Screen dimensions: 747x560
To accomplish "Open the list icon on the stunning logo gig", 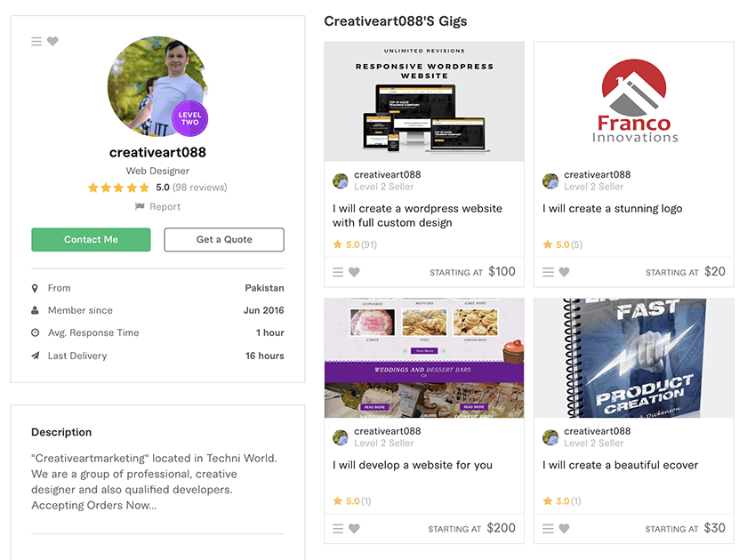I will click(x=548, y=272).
